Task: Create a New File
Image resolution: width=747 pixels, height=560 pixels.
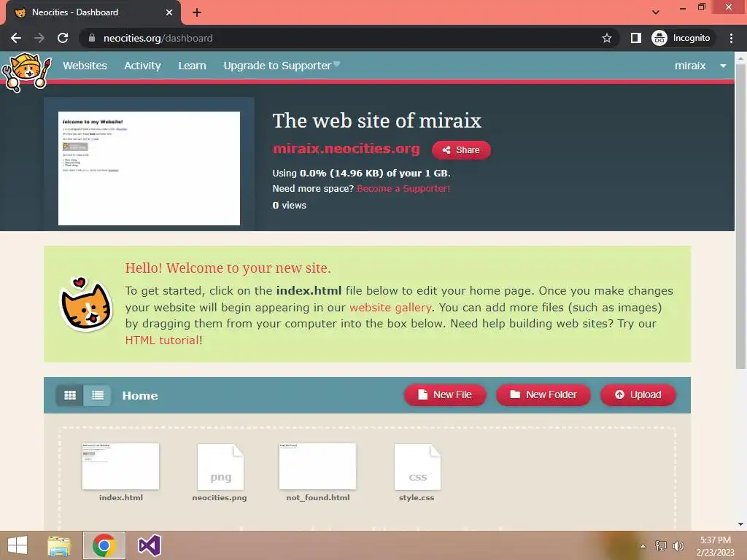Action: tap(445, 394)
